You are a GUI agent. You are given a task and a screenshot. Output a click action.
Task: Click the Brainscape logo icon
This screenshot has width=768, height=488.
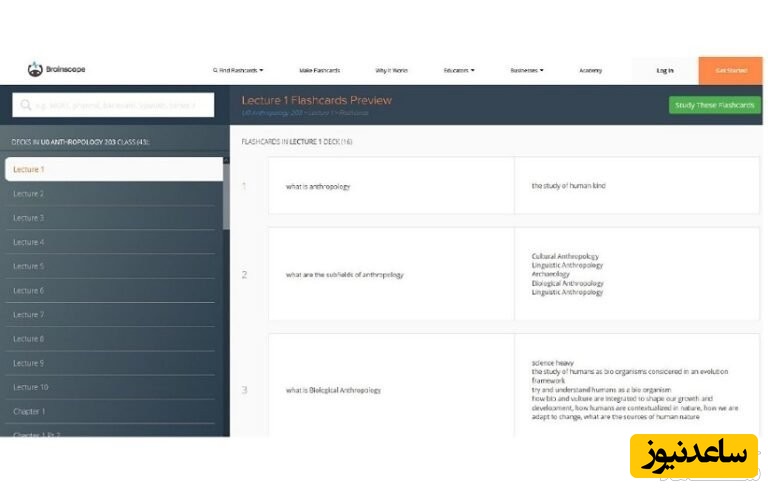click(35, 70)
